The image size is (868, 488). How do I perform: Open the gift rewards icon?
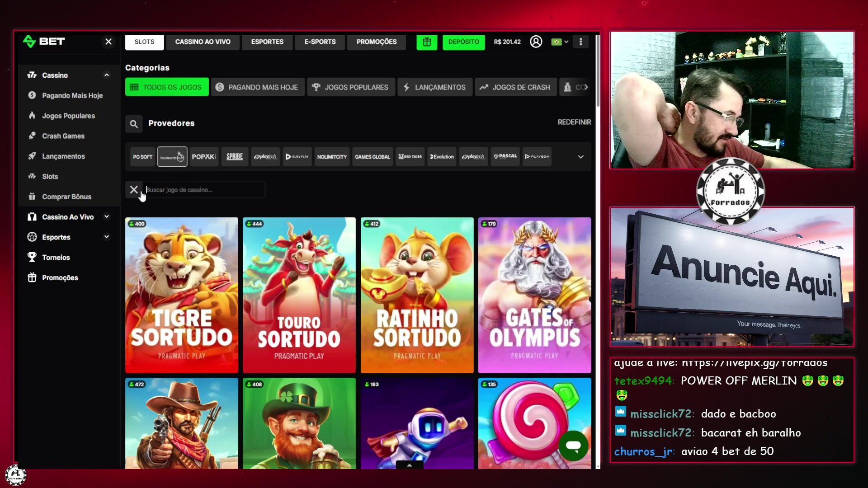tap(427, 42)
